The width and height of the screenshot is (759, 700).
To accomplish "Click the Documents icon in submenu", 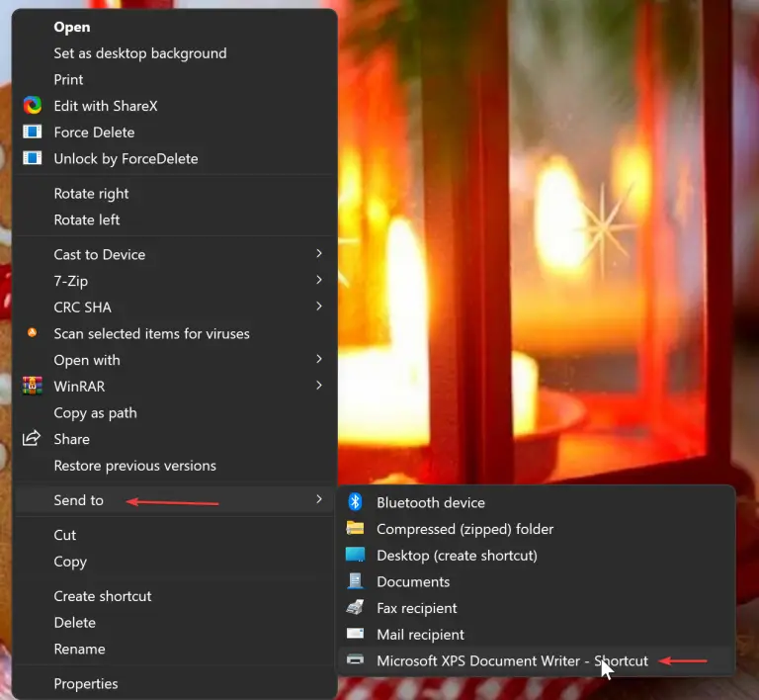I will pos(356,581).
